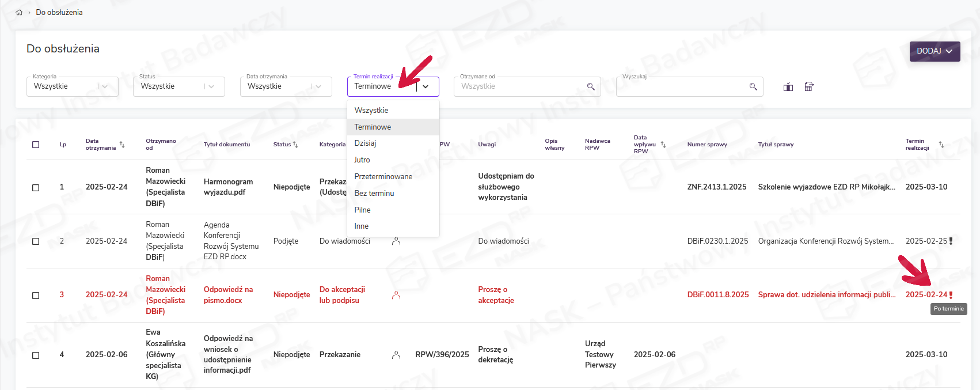Click the magnifier in Otrzymane od field

coord(590,87)
